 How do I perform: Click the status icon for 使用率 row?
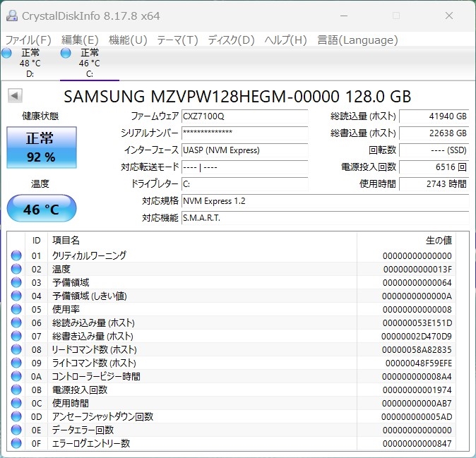(16, 309)
